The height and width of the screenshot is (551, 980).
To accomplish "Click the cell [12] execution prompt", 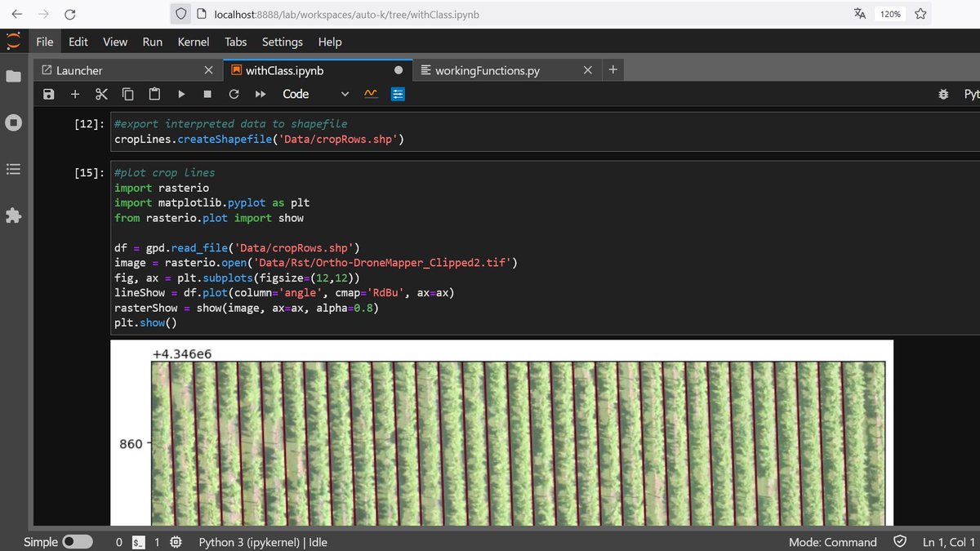I will pyautogui.click(x=89, y=123).
